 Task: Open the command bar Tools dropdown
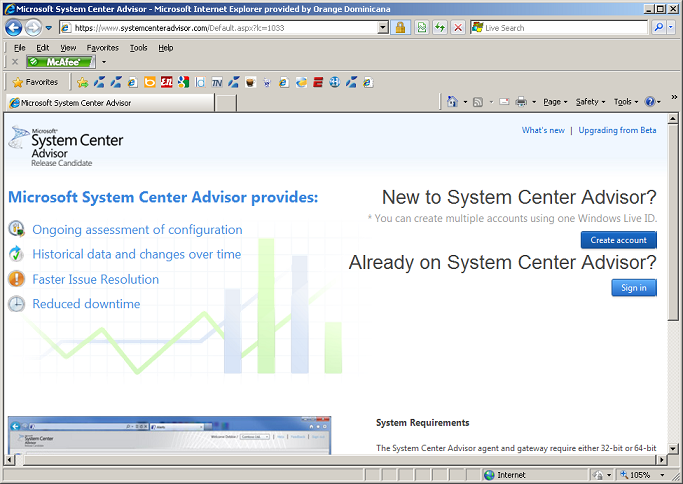coord(626,102)
